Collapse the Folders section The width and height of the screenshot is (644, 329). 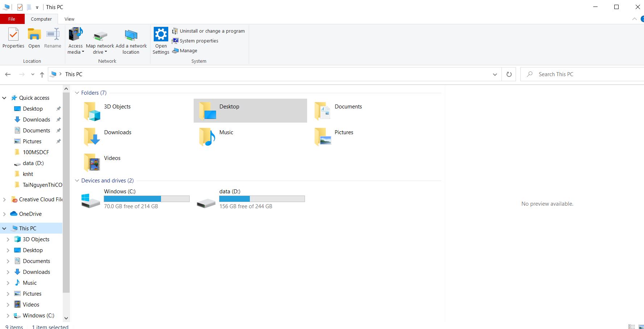pos(77,92)
